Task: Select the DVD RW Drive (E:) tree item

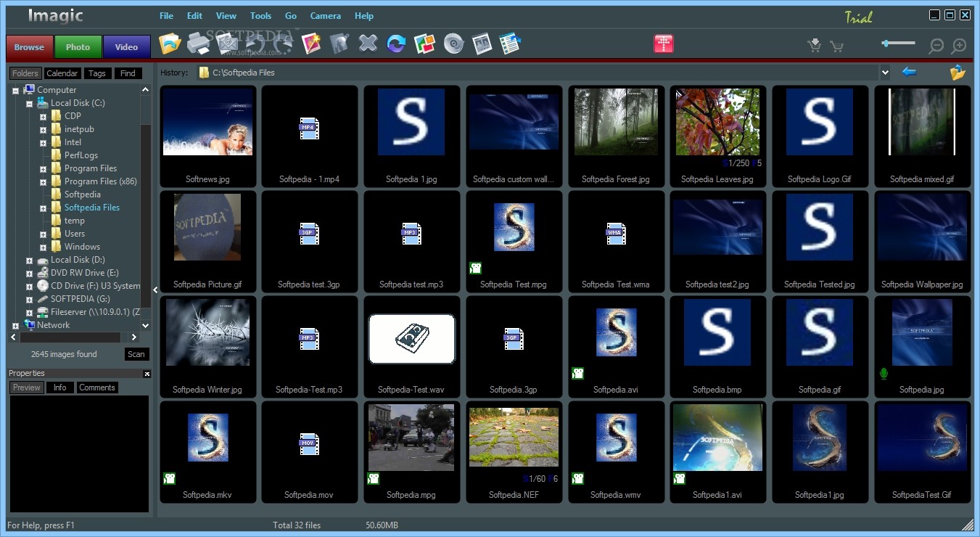Action: click(x=84, y=273)
